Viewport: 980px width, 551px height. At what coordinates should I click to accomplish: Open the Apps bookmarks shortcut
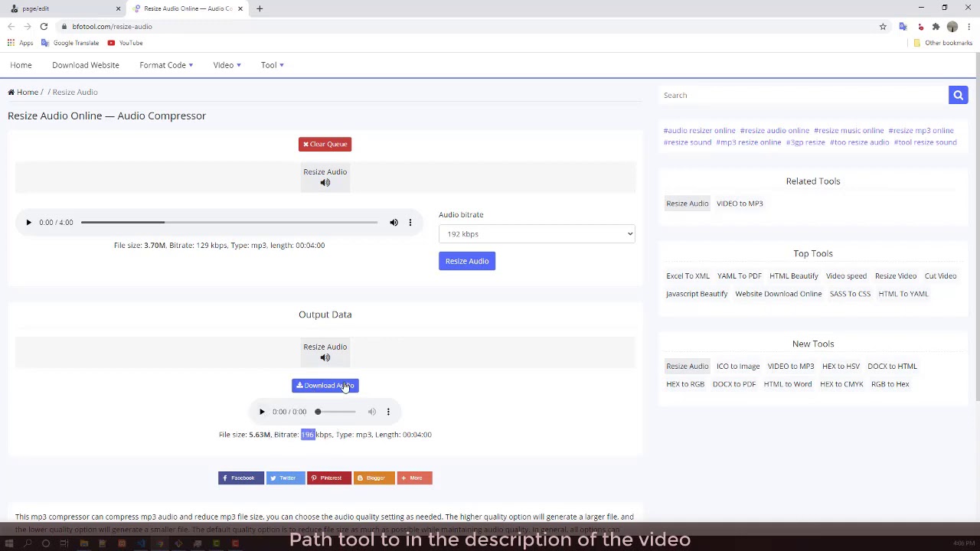click(21, 43)
